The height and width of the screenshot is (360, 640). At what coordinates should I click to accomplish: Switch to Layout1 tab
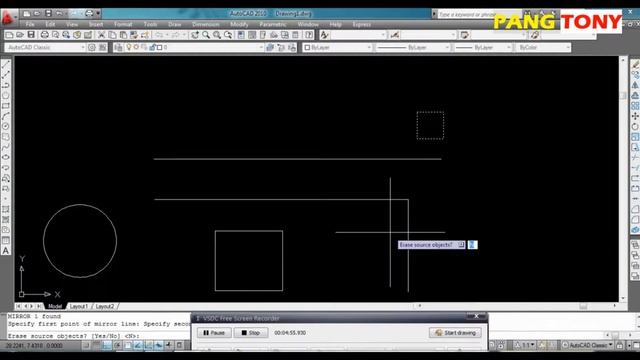click(x=78, y=306)
